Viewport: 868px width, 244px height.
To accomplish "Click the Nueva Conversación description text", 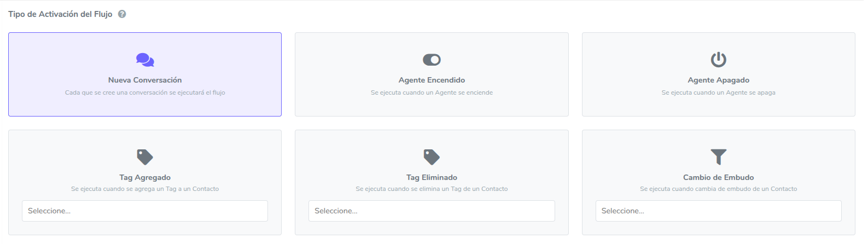I will pyautogui.click(x=145, y=92).
